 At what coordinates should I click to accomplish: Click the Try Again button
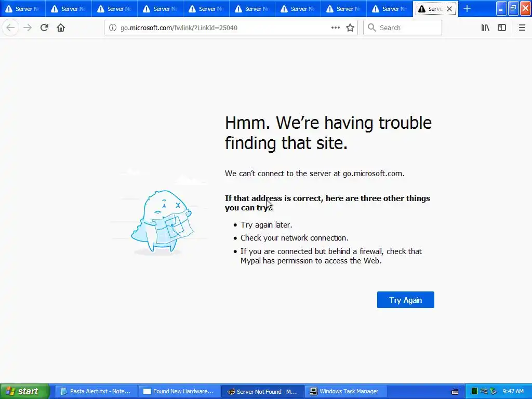point(405,300)
